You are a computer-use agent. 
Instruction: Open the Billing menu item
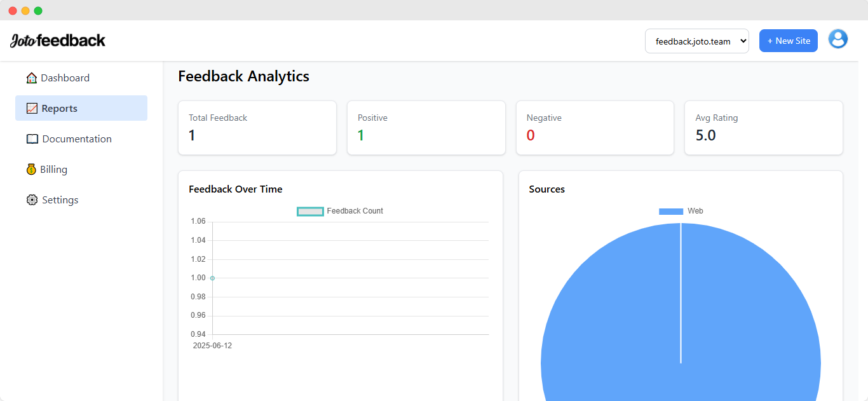pos(81,169)
